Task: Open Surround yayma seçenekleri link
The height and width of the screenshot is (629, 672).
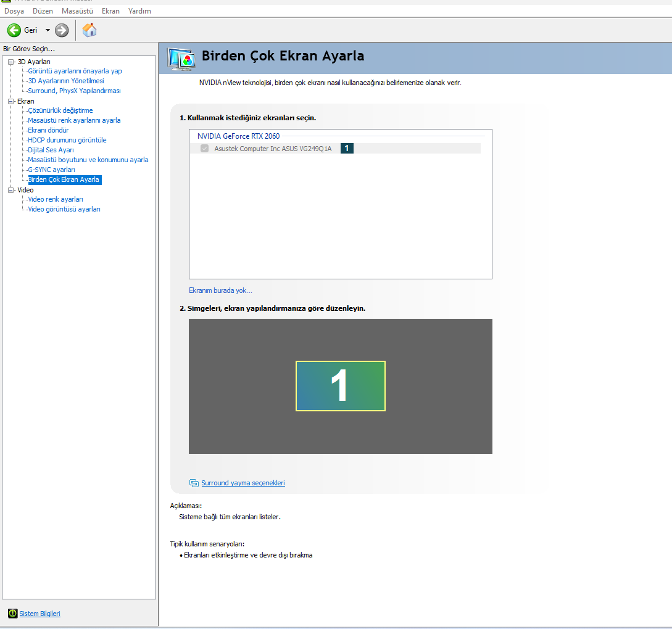Action: (x=243, y=483)
